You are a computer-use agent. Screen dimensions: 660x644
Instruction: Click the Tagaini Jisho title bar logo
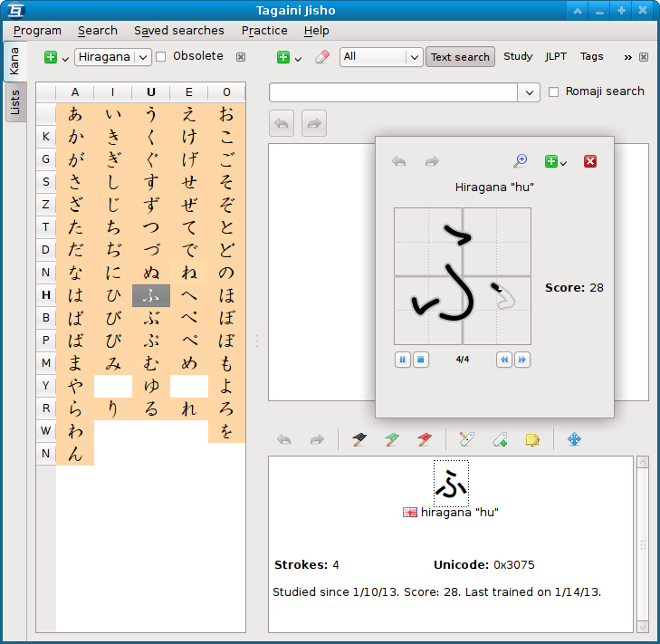pyautogui.click(x=15, y=10)
